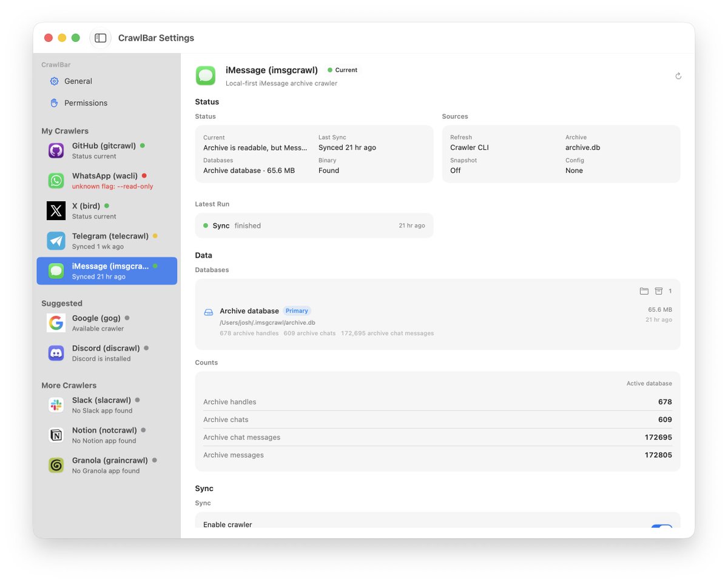Click the "Archive database" title in Databases
728x582 pixels.
(x=249, y=311)
